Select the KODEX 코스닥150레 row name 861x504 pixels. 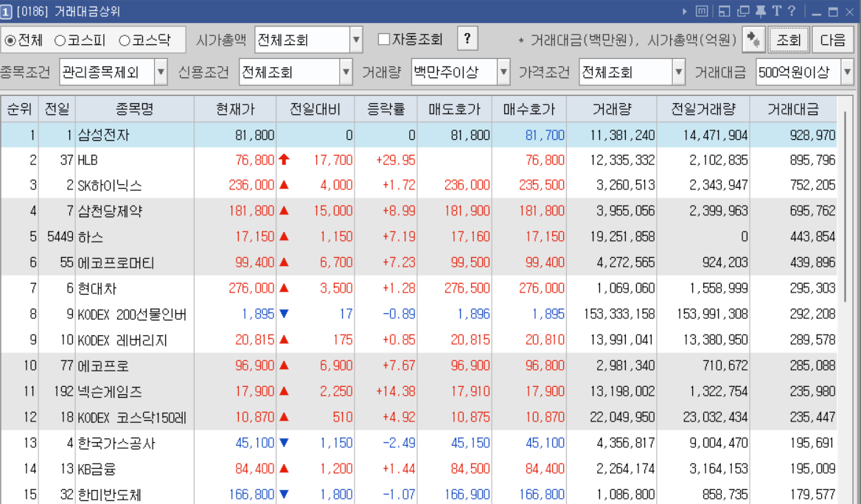tap(132, 417)
